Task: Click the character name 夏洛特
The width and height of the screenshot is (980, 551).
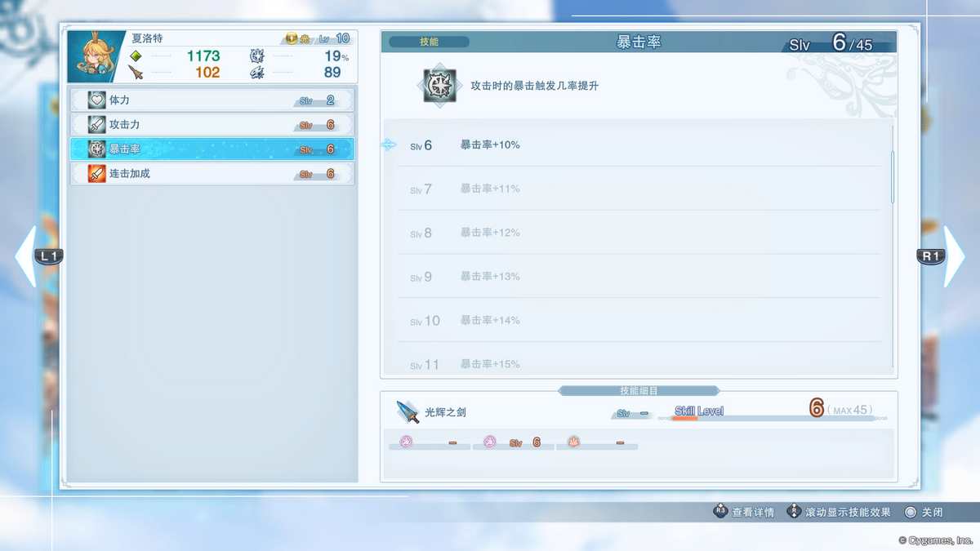Action: 147,38
